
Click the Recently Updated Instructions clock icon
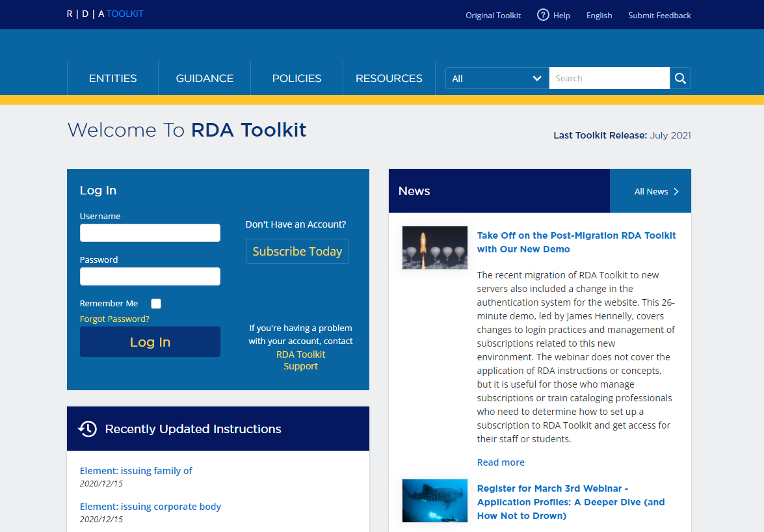tap(88, 429)
